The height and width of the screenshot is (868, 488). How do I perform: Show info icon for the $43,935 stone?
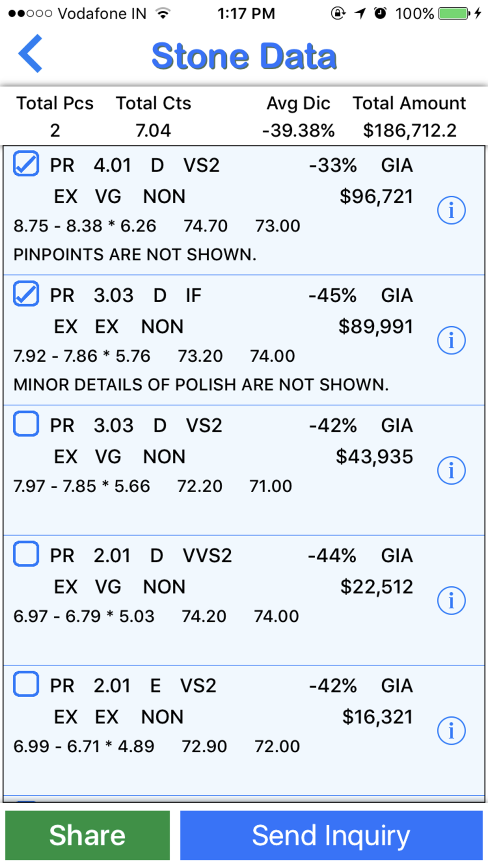tap(451, 471)
